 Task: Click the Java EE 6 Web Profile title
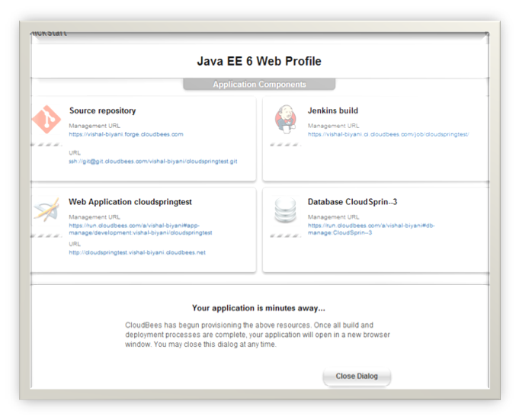pos(259,61)
